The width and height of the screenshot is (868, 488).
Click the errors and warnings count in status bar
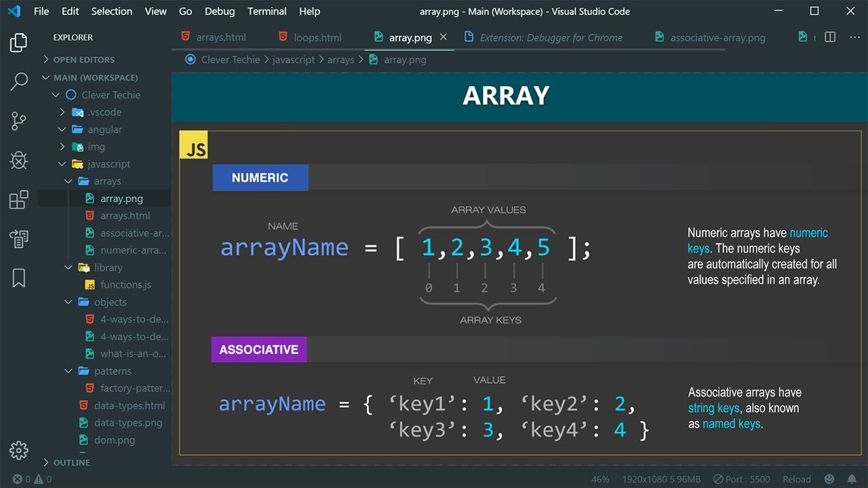click(32, 479)
